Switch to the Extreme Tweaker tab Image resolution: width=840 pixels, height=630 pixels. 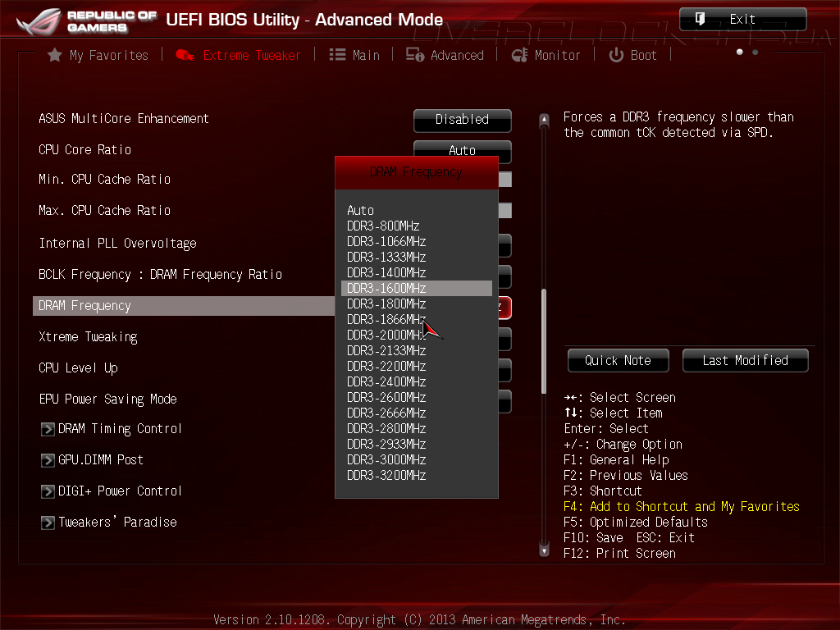coord(238,55)
